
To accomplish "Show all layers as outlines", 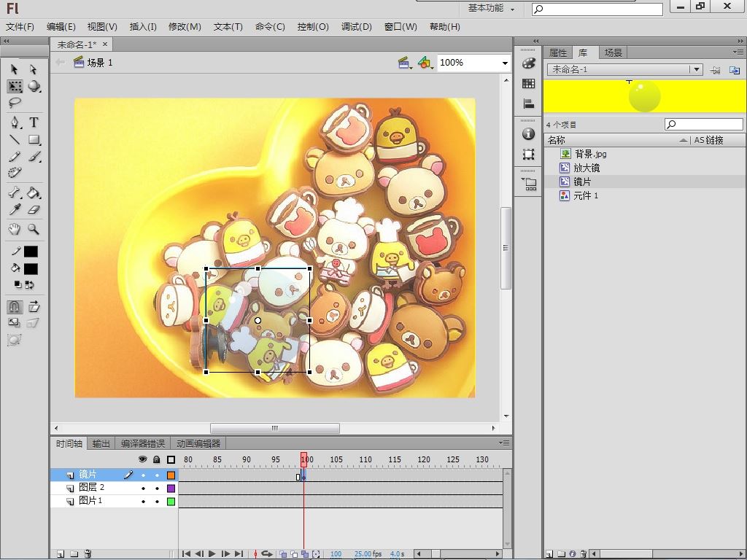I will pos(171,459).
